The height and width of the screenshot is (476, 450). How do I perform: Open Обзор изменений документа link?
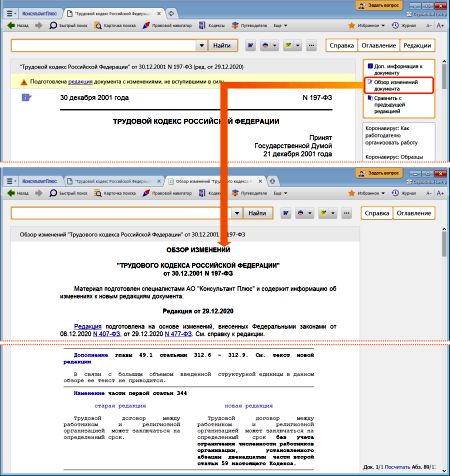pyautogui.click(x=399, y=85)
